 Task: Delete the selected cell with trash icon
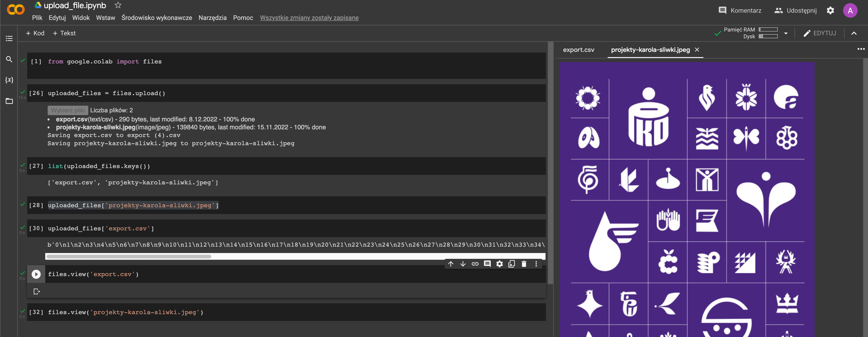(524, 264)
